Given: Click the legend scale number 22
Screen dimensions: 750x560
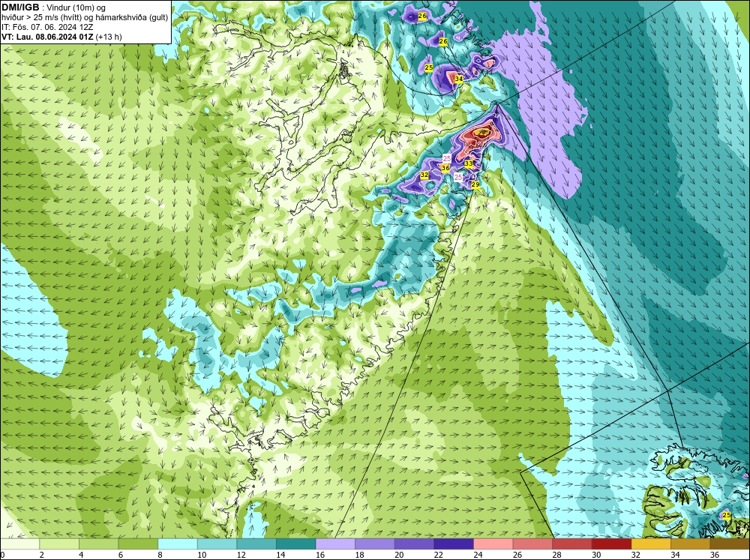Looking at the screenshot, I should [x=438, y=555].
